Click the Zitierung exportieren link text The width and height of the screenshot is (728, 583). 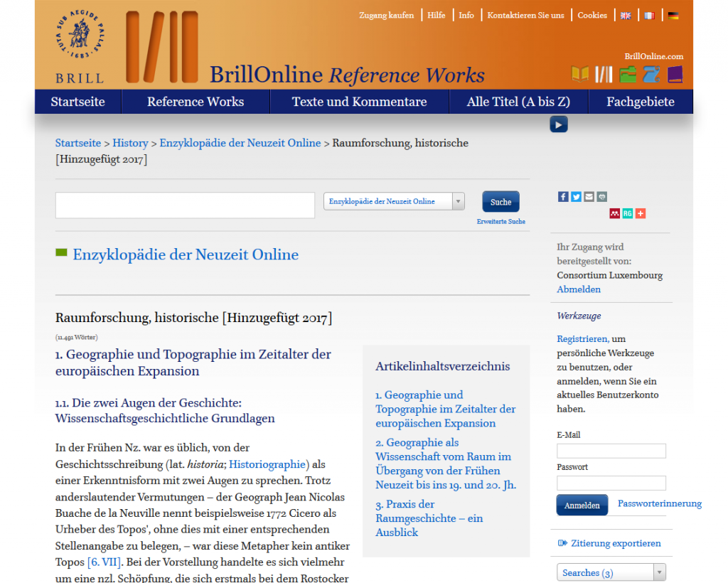(x=616, y=543)
